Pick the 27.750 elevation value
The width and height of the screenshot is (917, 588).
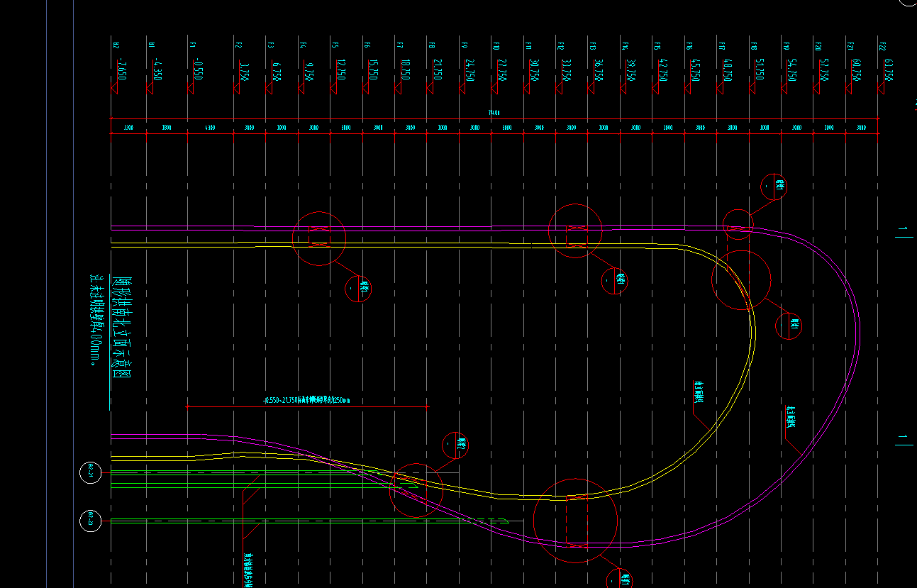point(501,70)
